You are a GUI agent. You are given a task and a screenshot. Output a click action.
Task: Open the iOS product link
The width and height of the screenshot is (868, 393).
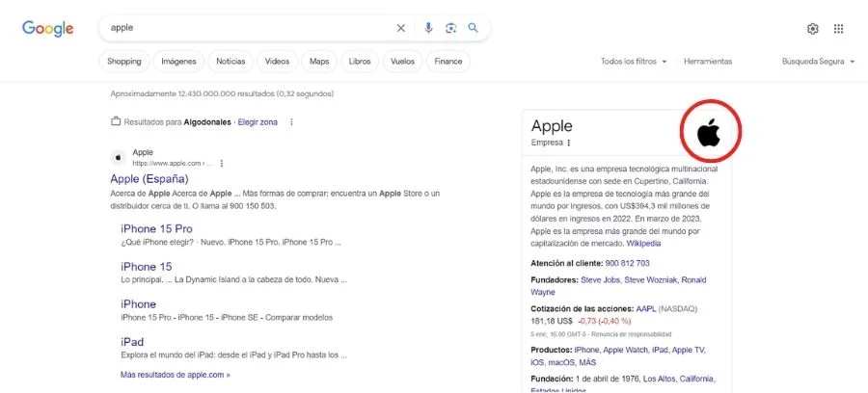coord(537,362)
